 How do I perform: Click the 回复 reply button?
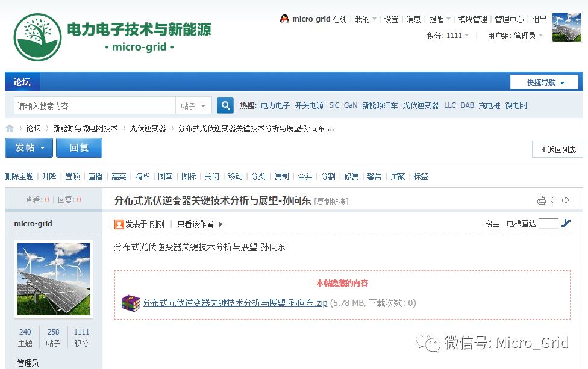79,147
